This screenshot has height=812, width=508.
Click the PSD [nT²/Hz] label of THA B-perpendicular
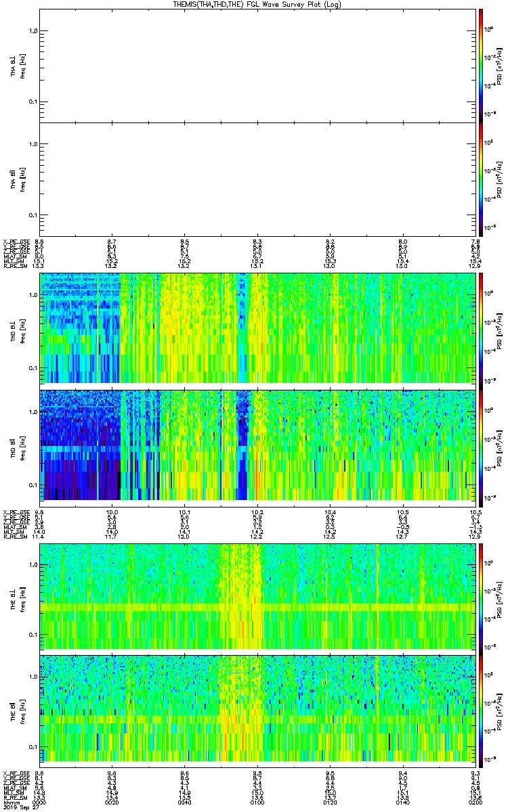coord(501,65)
